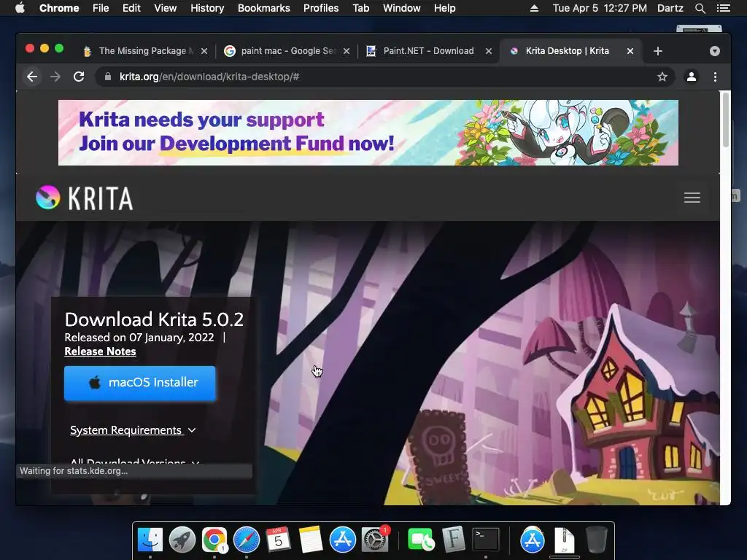Close the Krita Desktop tab

pos(630,51)
